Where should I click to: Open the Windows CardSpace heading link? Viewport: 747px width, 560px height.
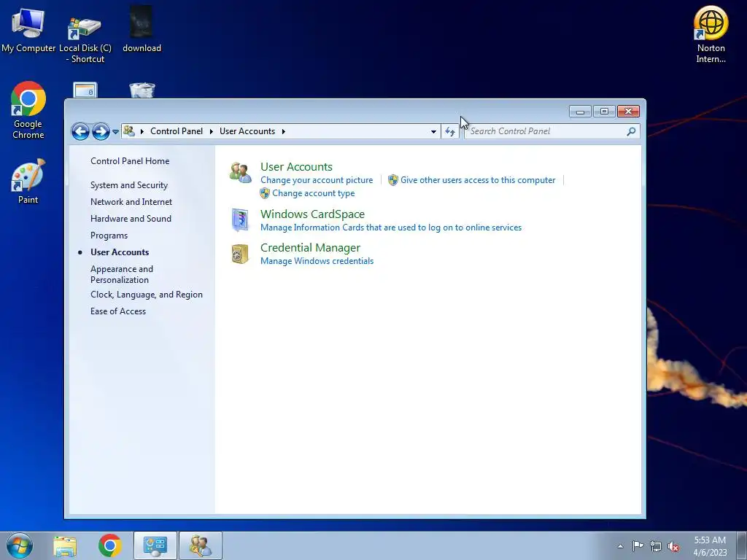pyautogui.click(x=312, y=214)
